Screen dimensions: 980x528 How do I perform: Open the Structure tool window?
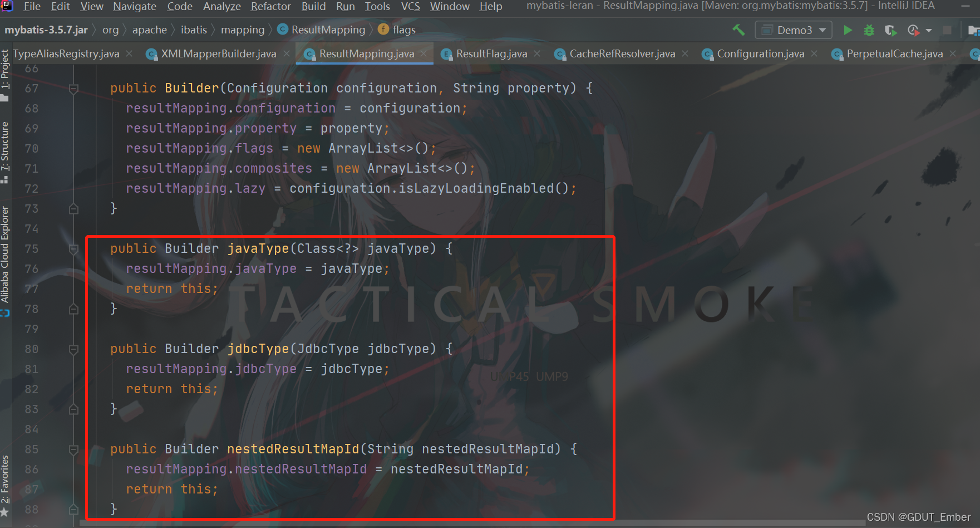pos(5,153)
